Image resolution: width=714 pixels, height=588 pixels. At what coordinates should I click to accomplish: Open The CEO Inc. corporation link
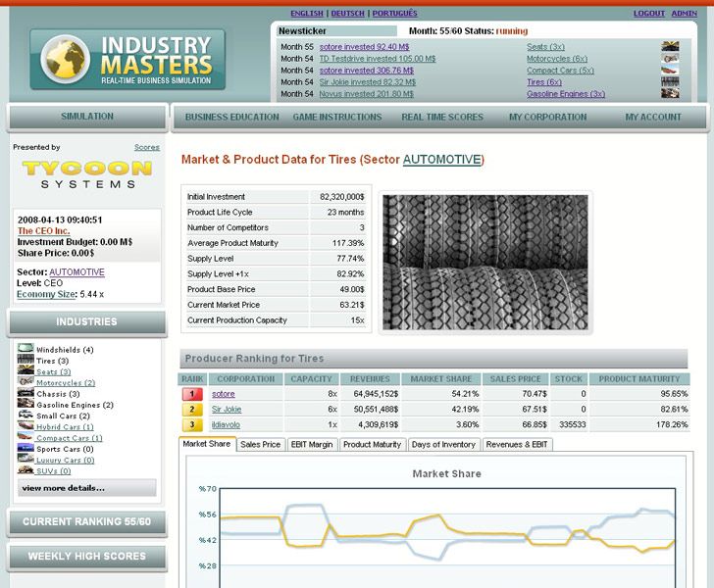click(44, 230)
